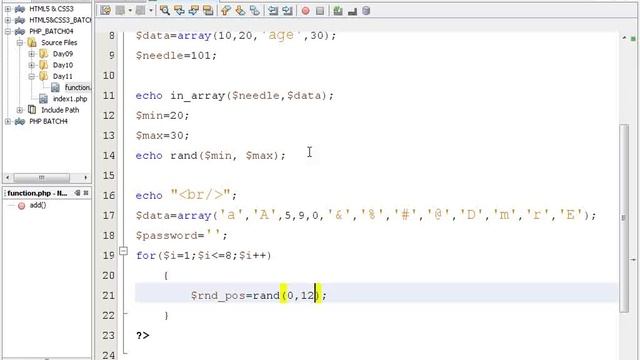
Task: Select the Include Path label
Action: pyautogui.click(x=60, y=110)
